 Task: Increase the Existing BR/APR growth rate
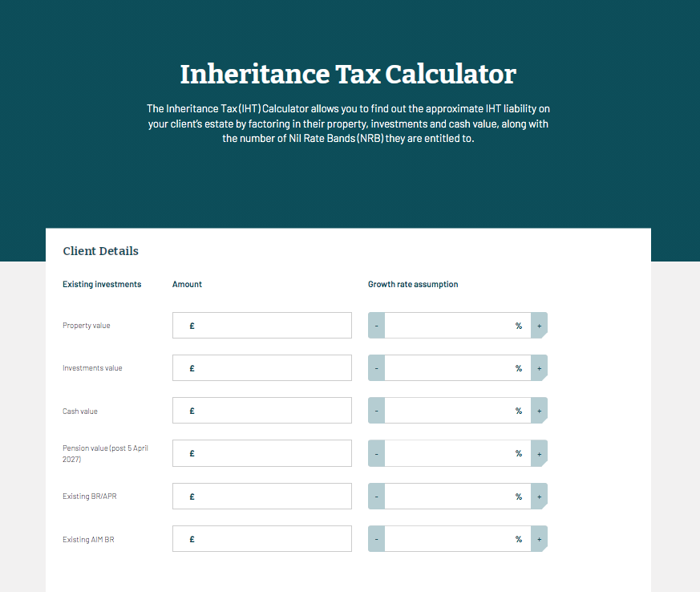pos(539,497)
